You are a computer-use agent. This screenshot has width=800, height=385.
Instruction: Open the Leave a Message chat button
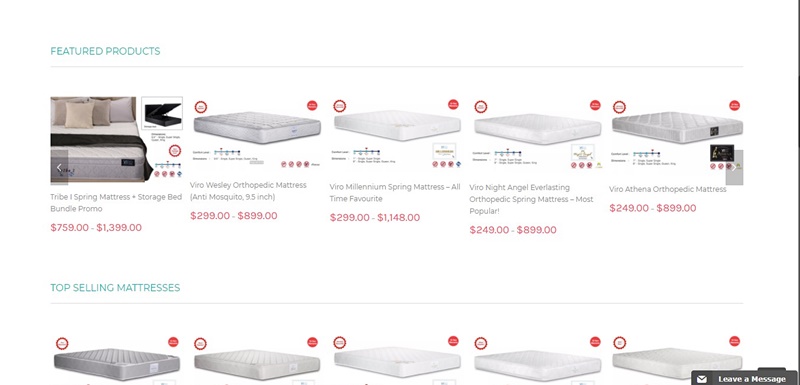pos(745,378)
